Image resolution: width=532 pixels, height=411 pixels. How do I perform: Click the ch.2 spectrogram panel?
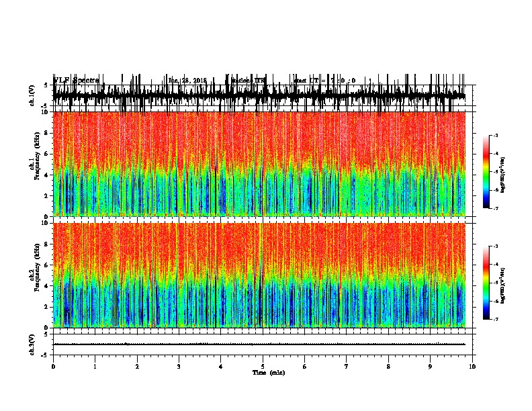pos(259,275)
